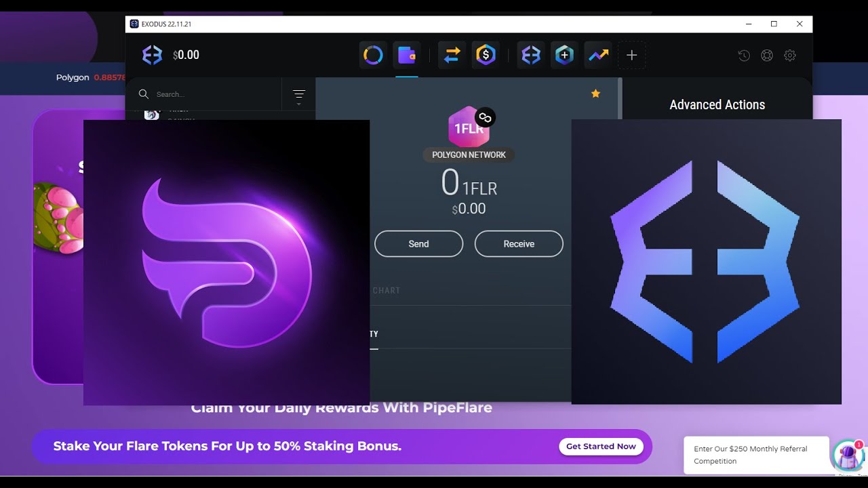868x488 pixels.
Task: Open the $250 Monthly Referral Competition popup
Action: coord(757,455)
